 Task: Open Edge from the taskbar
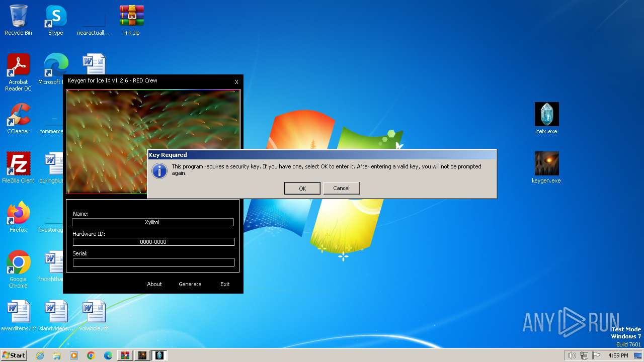pos(108,355)
